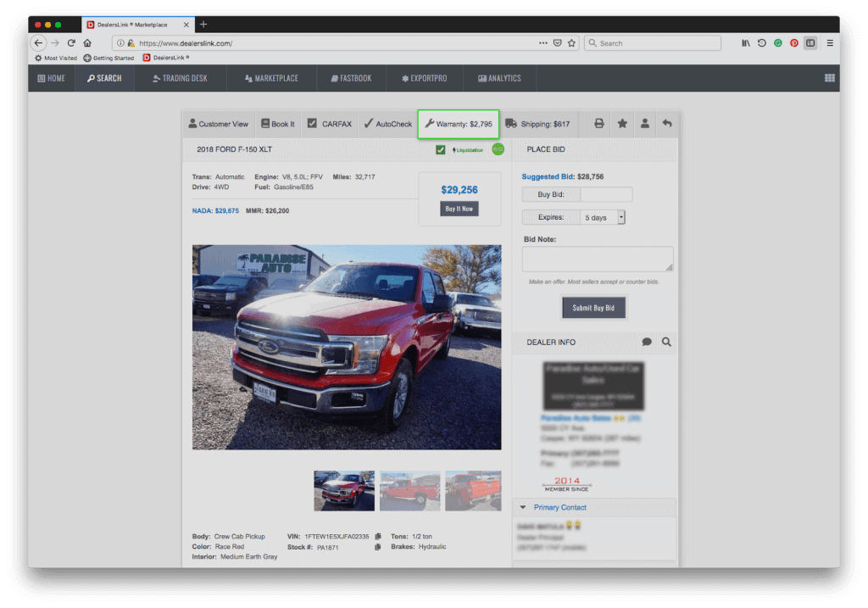Add the F-150 to favorites star
This screenshot has height=608, width=868.
pos(622,124)
